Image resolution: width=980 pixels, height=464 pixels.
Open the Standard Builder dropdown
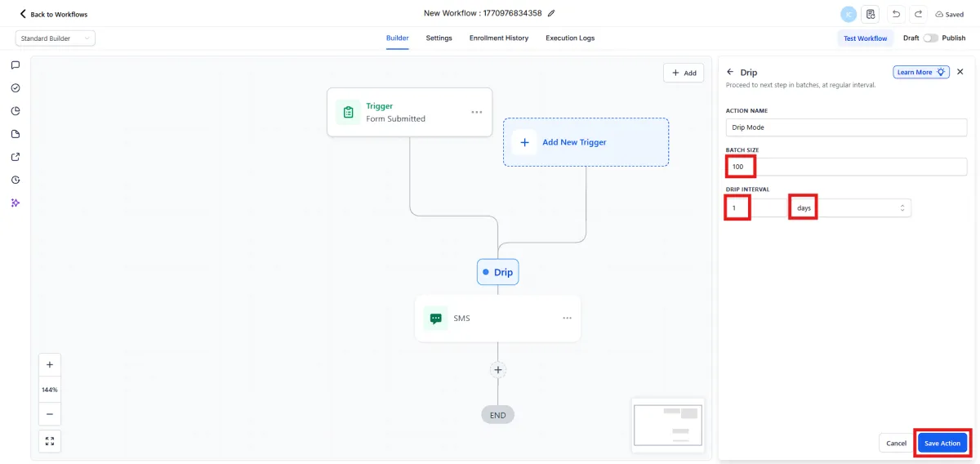click(x=56, y=38)
